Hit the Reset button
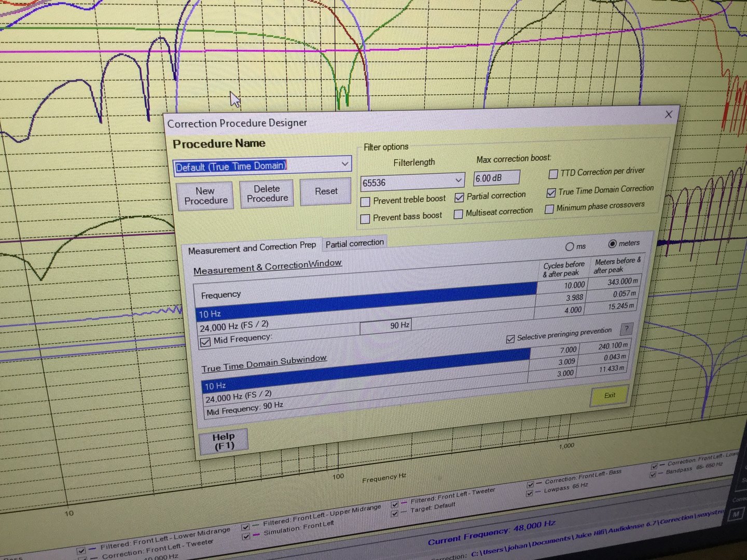 pos(326,191)
